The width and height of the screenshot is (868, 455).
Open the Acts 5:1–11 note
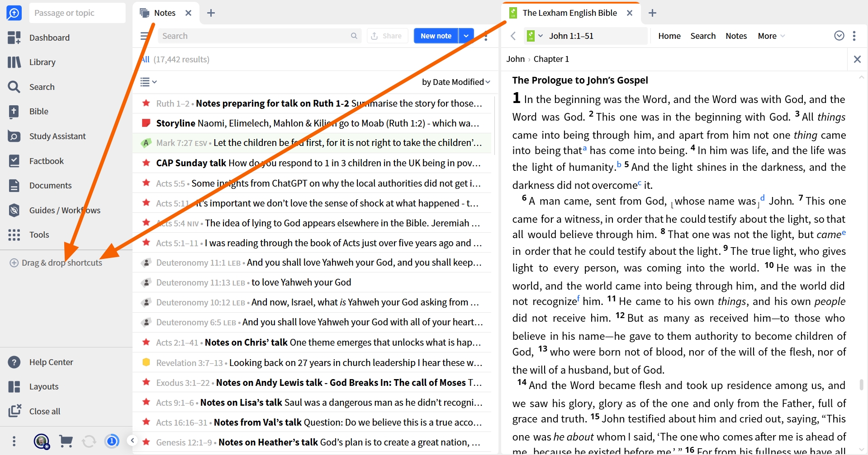(312, 243)
